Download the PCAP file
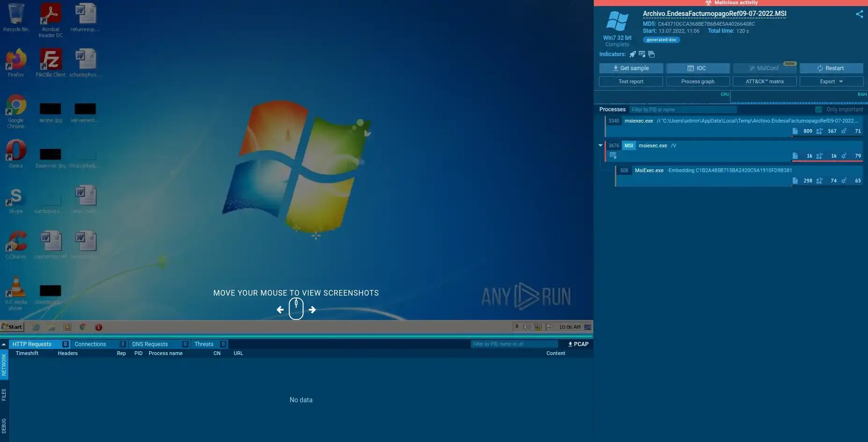Image resolution: width=868 pixels, height=442 pixels. [578, 344]
